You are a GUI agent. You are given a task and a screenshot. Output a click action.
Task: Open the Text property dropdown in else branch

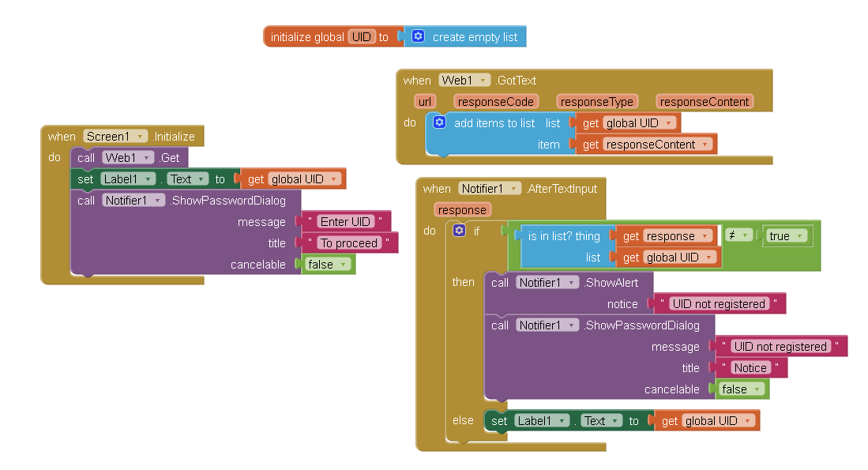[x=614, y=421]
